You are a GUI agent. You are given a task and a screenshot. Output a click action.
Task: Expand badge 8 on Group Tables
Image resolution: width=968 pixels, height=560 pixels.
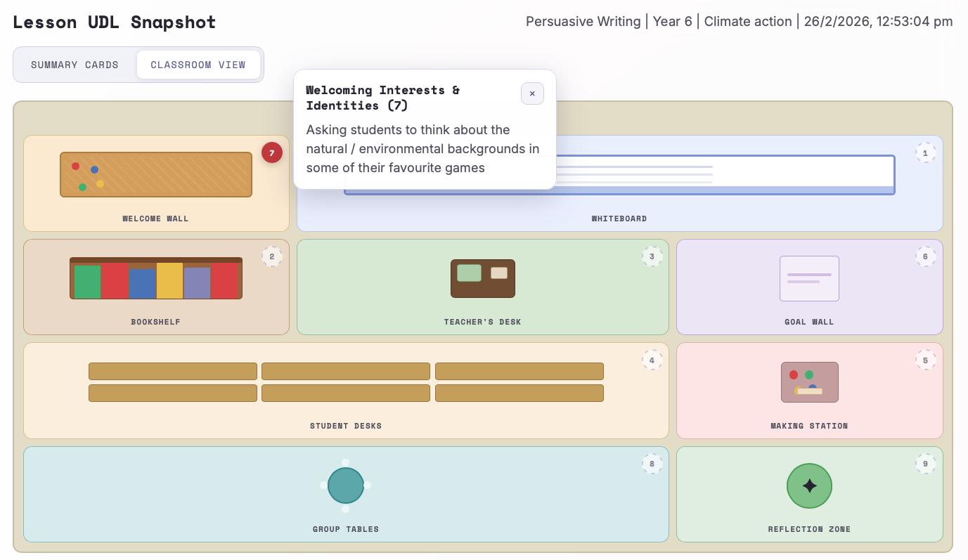pos(652,464)
